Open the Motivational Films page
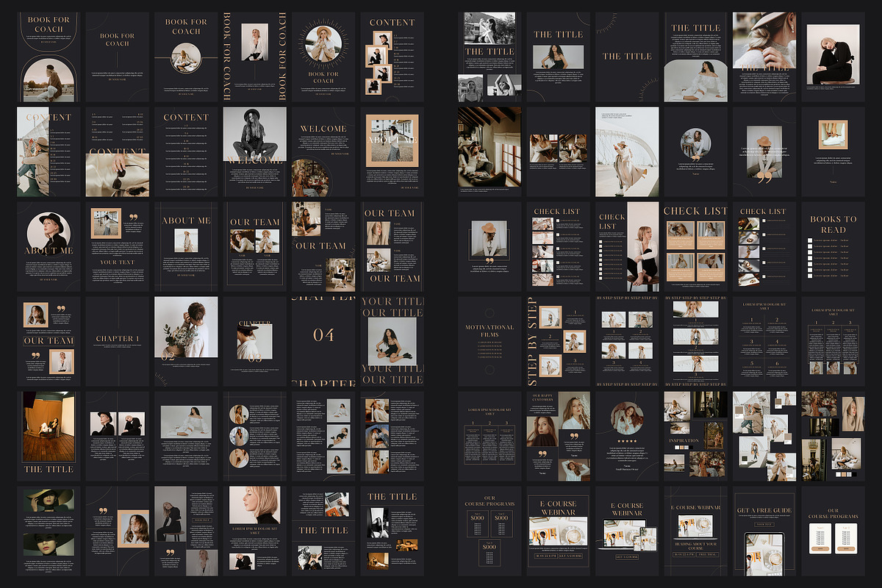 click(490, 340)
